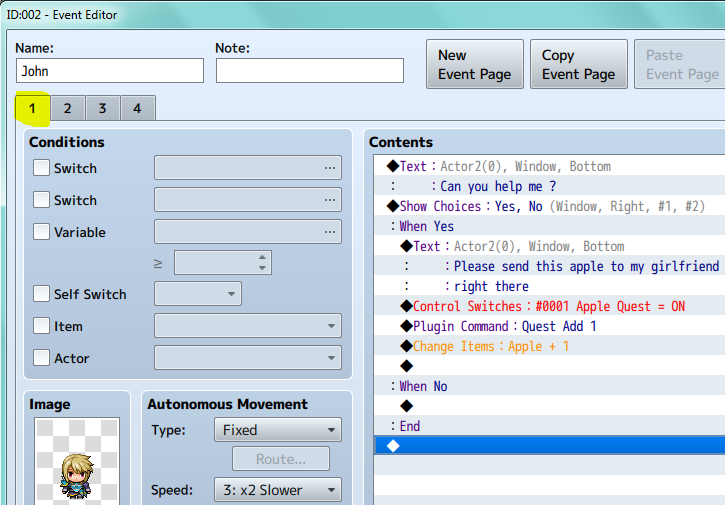
Task: Open the Item condition dropdown
Action: (x=248, y=326)
